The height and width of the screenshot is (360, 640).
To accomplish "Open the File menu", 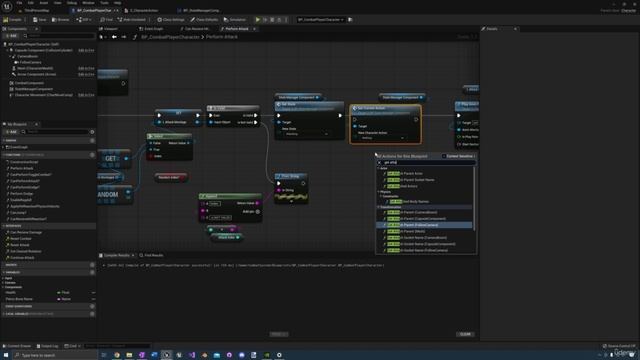I will [x=19, y=3].
